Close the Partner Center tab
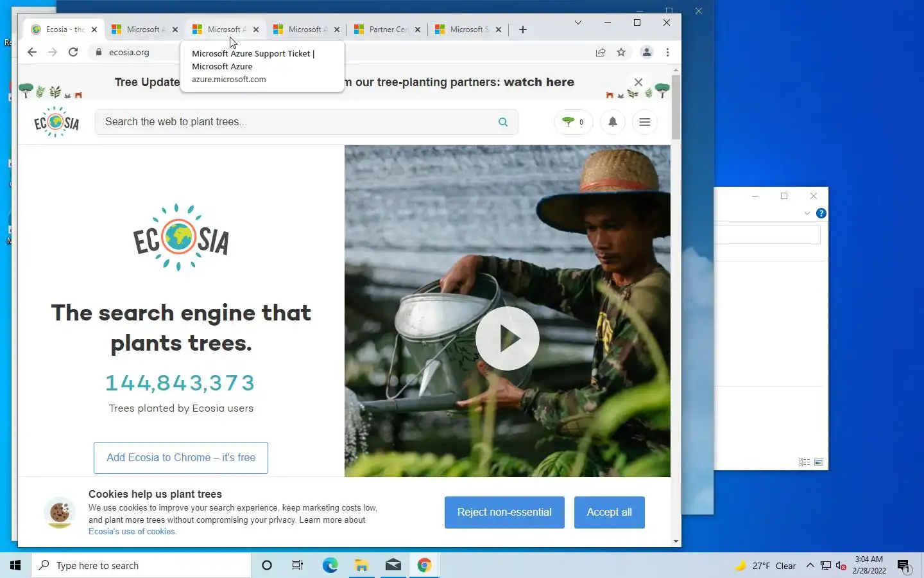The image size is (924, 578). tap(418, 30)
